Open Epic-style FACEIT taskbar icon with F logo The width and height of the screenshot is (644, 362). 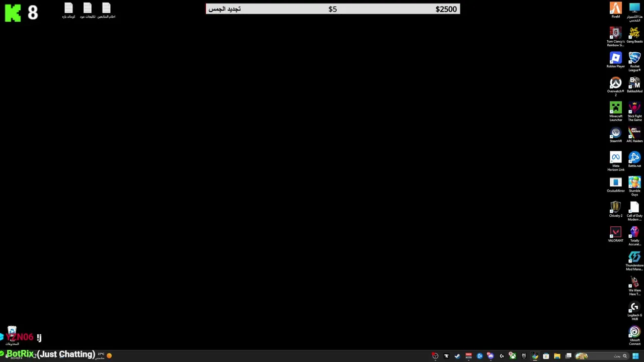point(446,356)
